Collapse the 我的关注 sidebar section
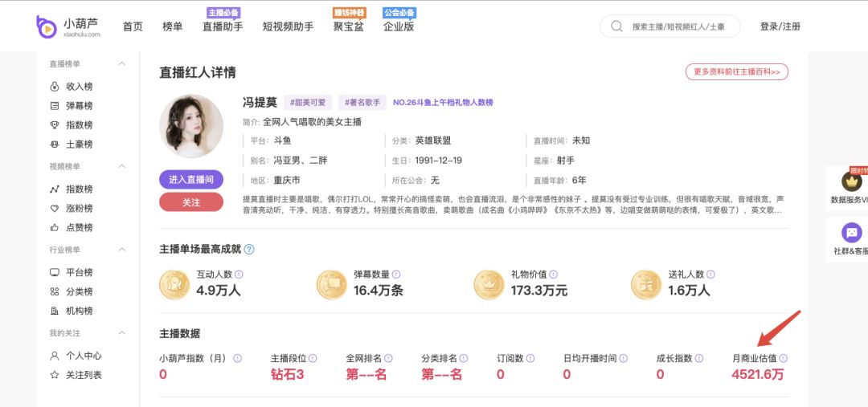The width and height of the screenshot is (868, 407). 122,333
